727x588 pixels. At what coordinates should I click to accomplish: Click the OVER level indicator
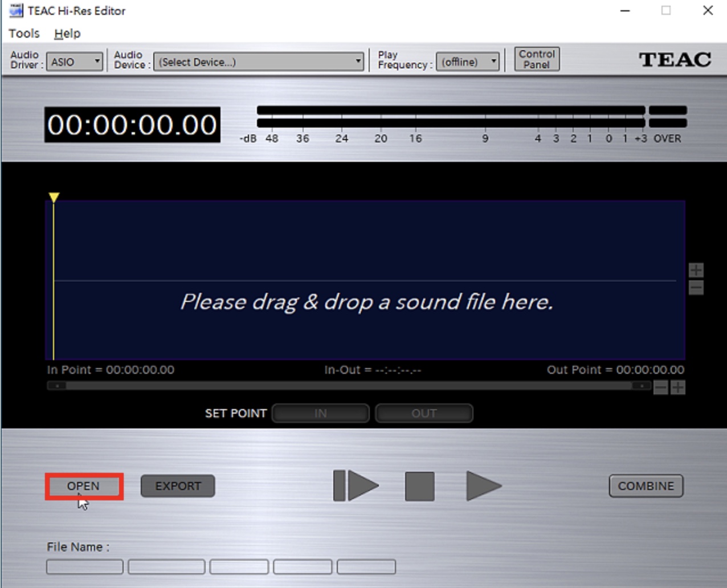pos(668,116)
